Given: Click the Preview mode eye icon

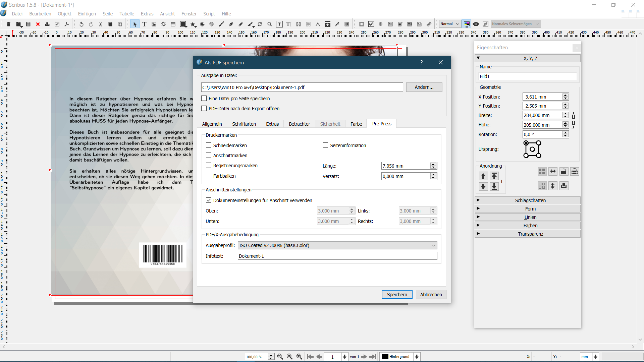Looking at the screenshot, I should tap(476, 24).
